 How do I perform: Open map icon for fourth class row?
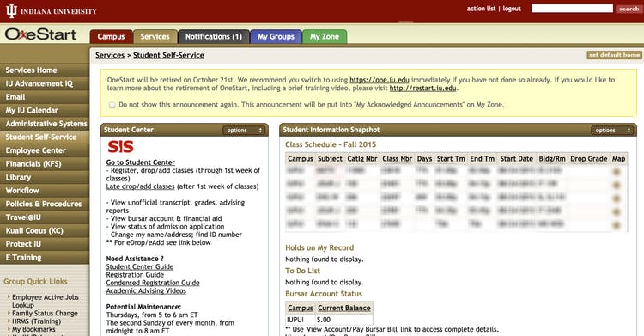616,211
